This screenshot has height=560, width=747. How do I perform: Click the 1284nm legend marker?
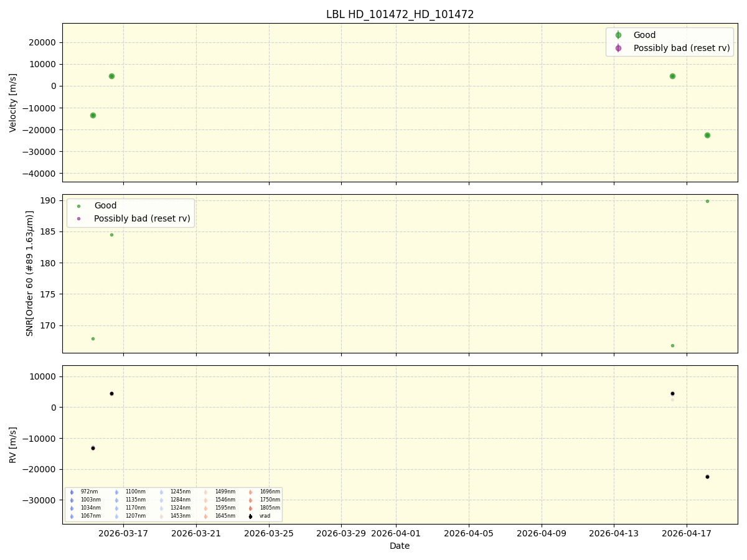pos(162,500)
